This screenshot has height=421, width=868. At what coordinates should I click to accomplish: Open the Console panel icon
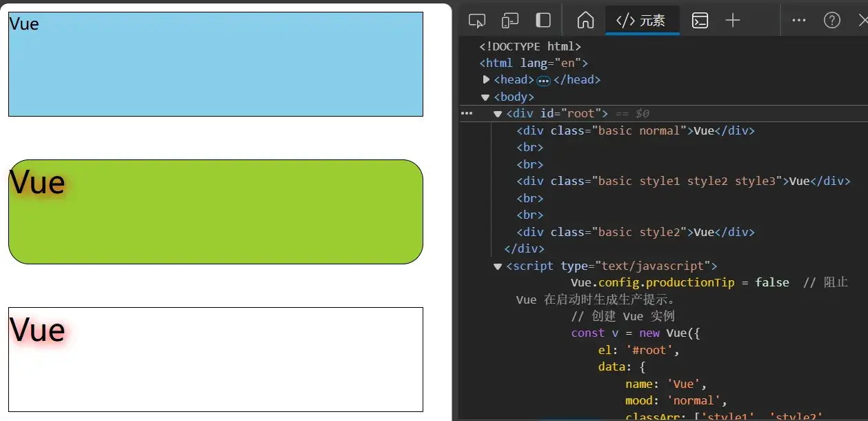(x=700, y=21)
